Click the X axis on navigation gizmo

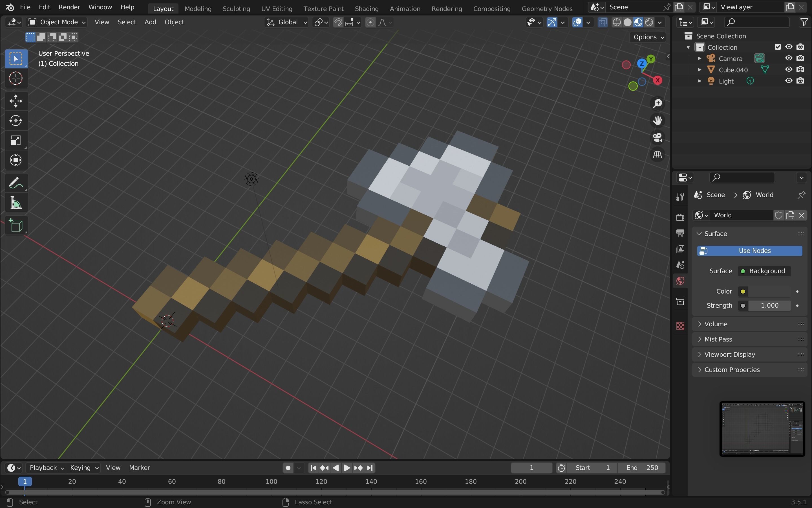[x=657, y=80]
